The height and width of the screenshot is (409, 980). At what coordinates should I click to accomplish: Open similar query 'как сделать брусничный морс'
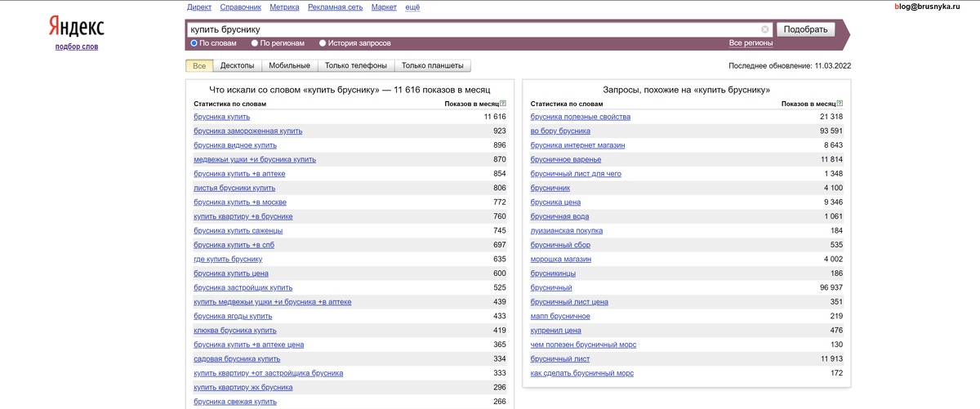582,373
